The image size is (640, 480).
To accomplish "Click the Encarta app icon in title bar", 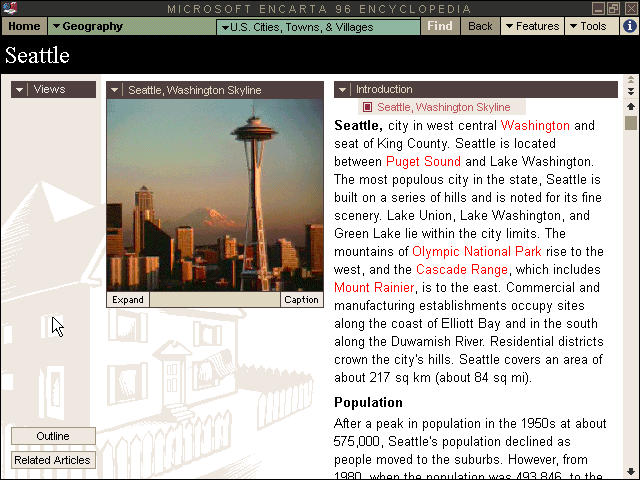I will tap(9, 8).
